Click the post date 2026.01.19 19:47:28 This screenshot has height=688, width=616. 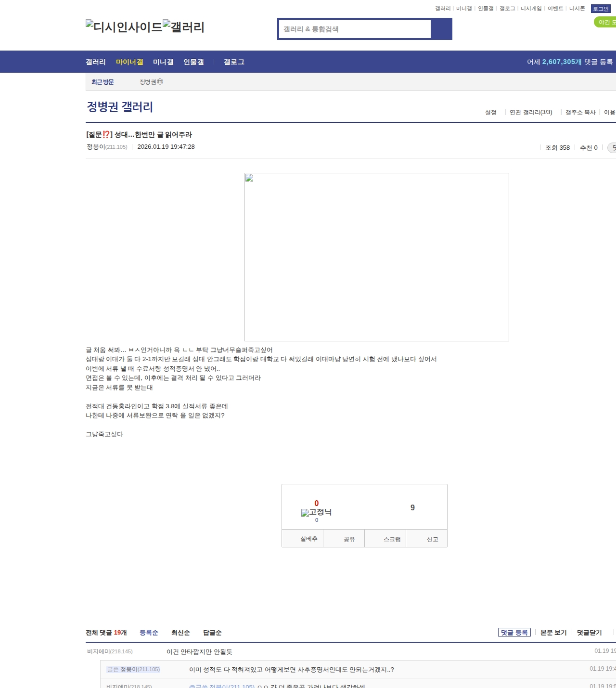click(166, 147)
